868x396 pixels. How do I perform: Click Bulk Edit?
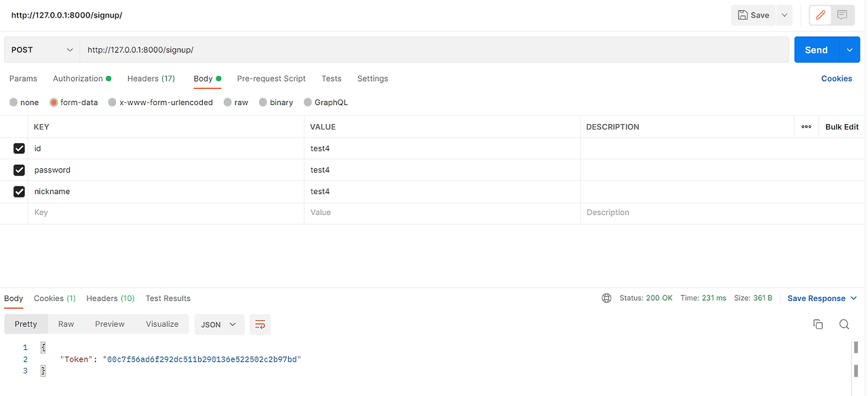tap(842, 127)
